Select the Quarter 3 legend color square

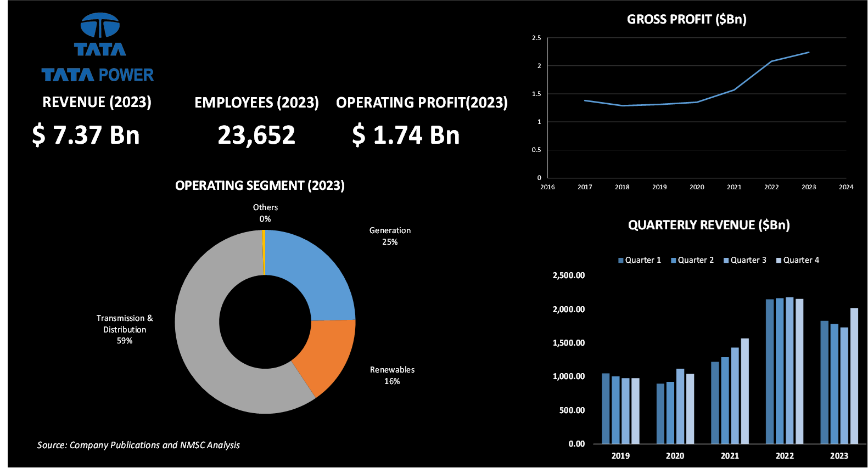(726, 261)
